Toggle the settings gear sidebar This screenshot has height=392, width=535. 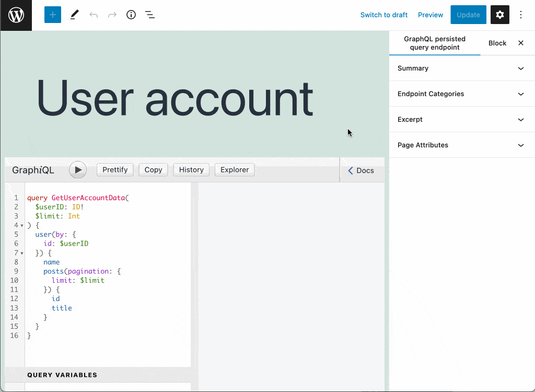coord(500,15)
